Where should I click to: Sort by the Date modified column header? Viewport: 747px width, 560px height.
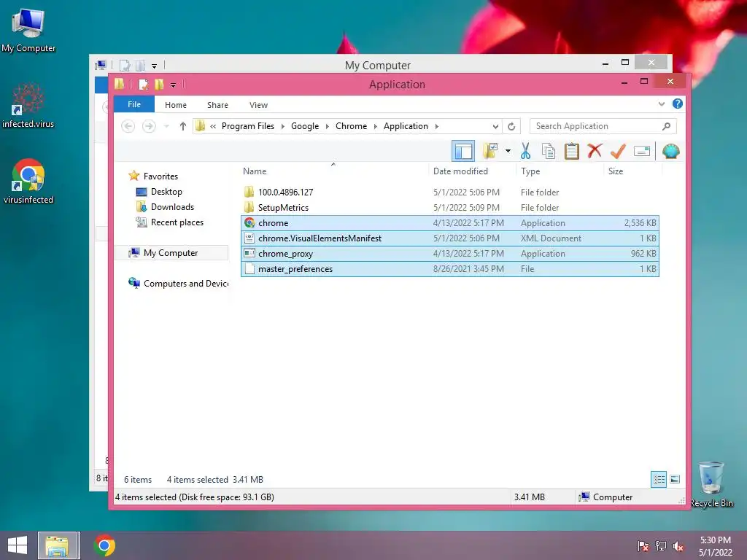tap(460, 171)
